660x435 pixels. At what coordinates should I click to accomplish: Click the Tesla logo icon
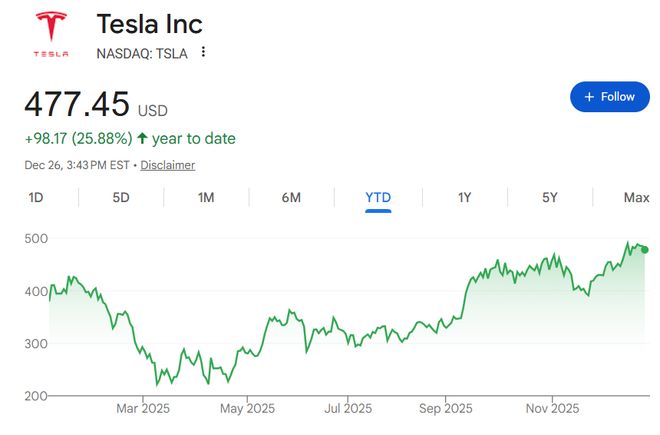pyautogui.click(x=50, y=34)
